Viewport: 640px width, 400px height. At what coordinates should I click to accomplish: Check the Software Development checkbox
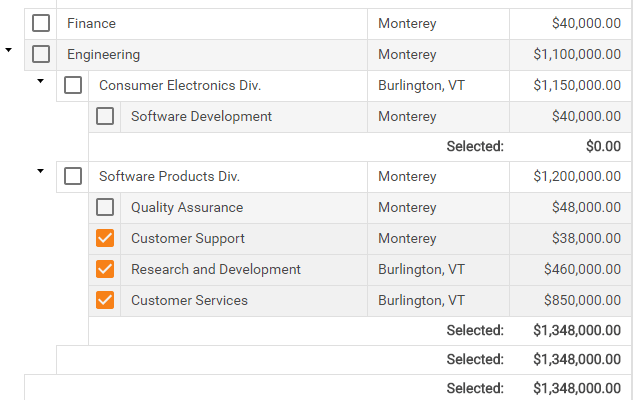pos(105,116)
